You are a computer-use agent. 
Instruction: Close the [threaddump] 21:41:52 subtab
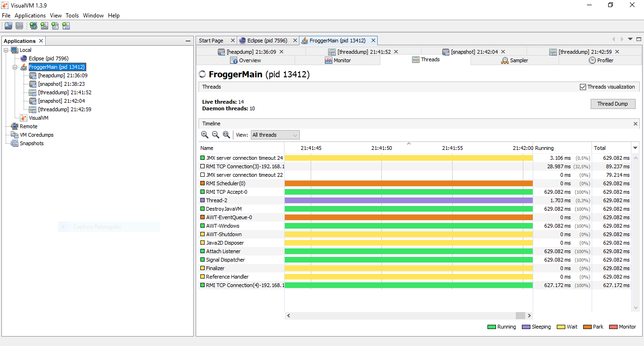click(396, 52)
